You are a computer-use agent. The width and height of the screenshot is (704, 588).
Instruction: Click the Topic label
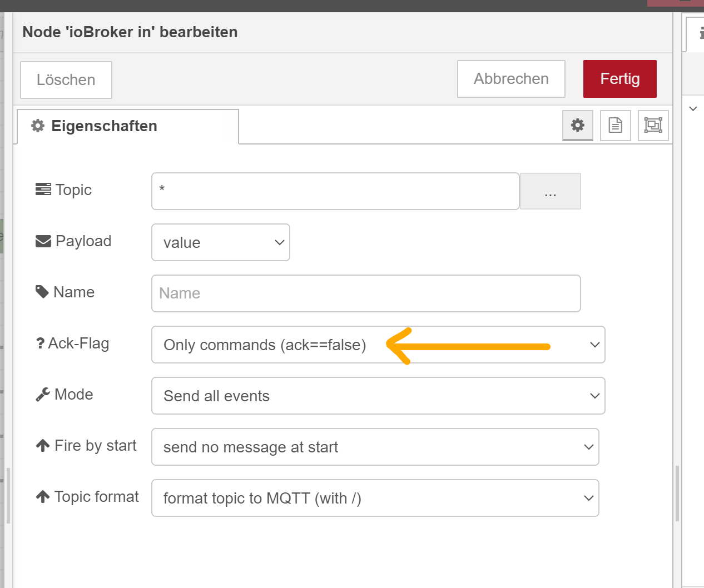tap(63, 190)
